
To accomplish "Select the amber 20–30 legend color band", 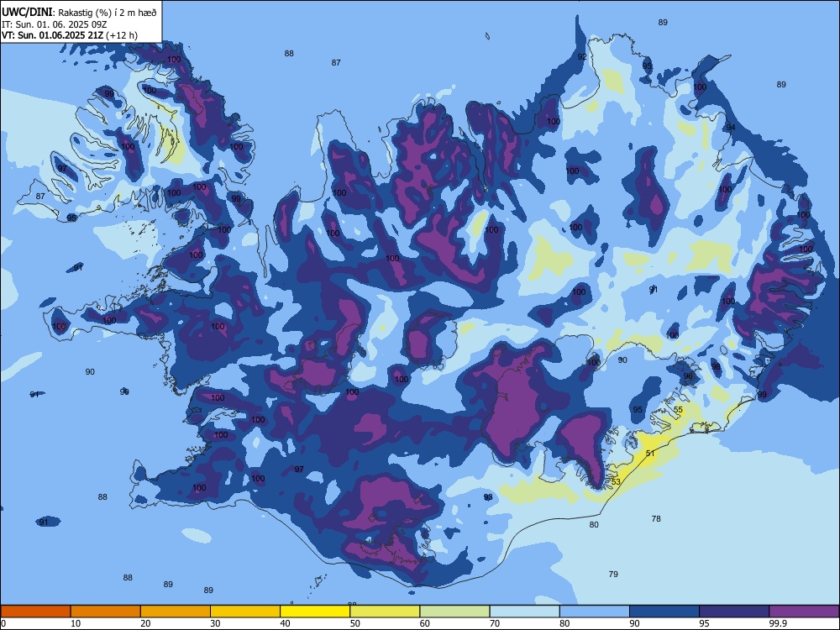I will coord(176,612).
